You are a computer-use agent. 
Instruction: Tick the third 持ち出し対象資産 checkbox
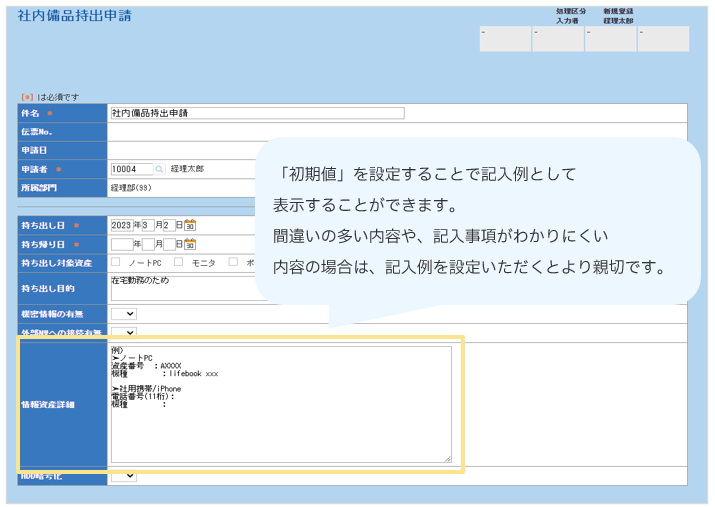[233, 262]
